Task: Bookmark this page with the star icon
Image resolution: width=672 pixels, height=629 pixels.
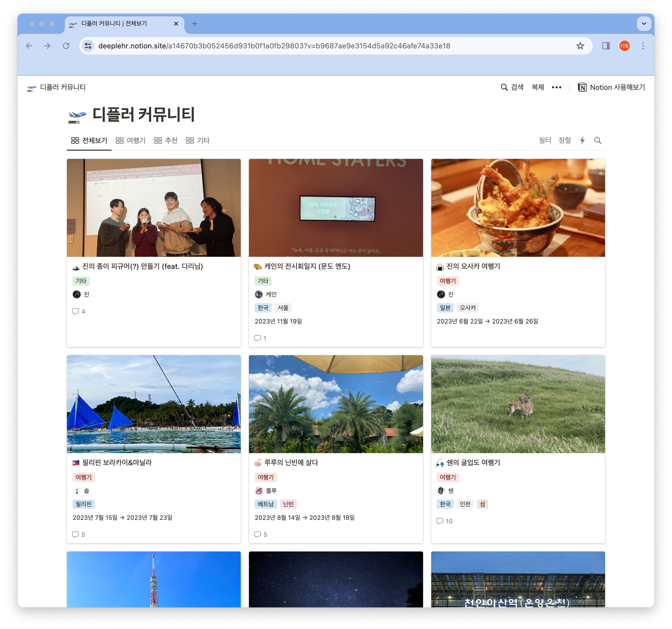Action: [580, 46]
